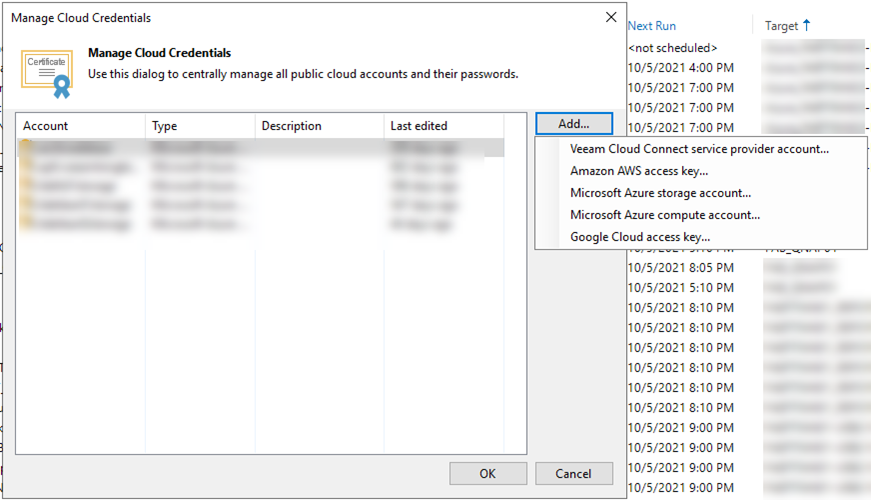Click the 'Use this dialog to centrally manage' description

coord(303,74)
